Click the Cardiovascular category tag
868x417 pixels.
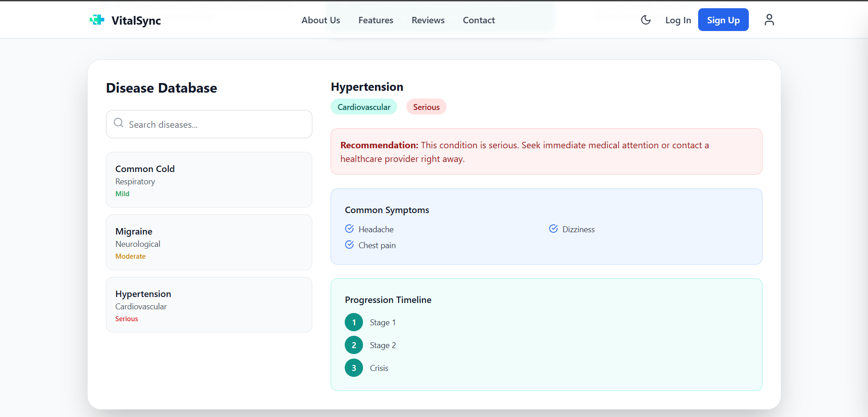coord(363,107)
